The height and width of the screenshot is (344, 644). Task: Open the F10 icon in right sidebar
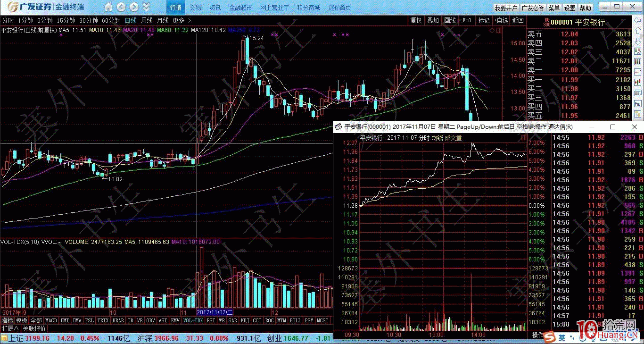(x=638, y=103)
